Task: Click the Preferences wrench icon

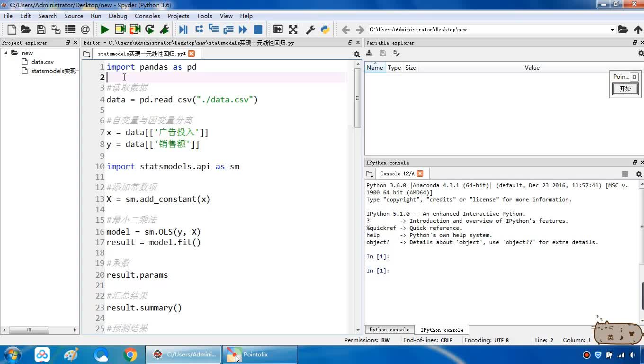Action: 311,29
